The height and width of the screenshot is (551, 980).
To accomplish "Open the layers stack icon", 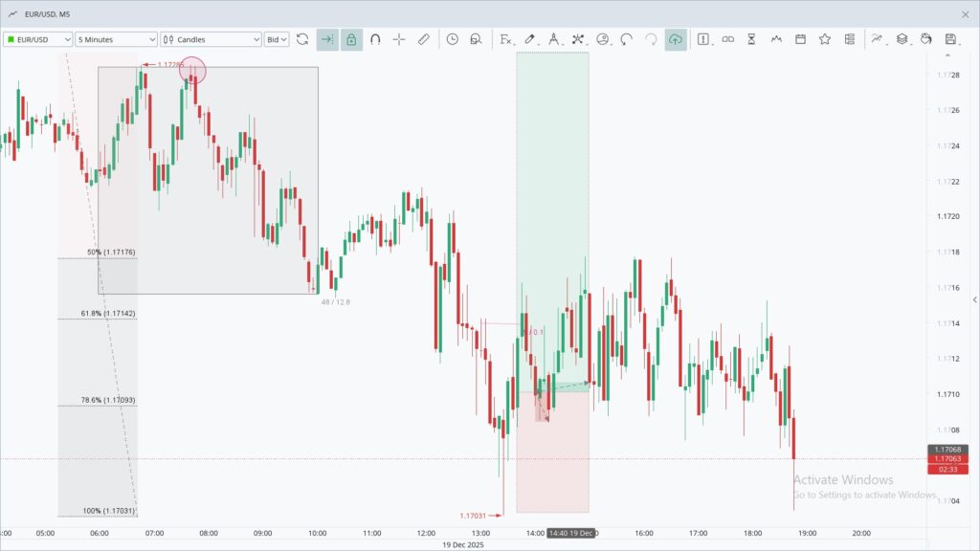I will (902, 39).
